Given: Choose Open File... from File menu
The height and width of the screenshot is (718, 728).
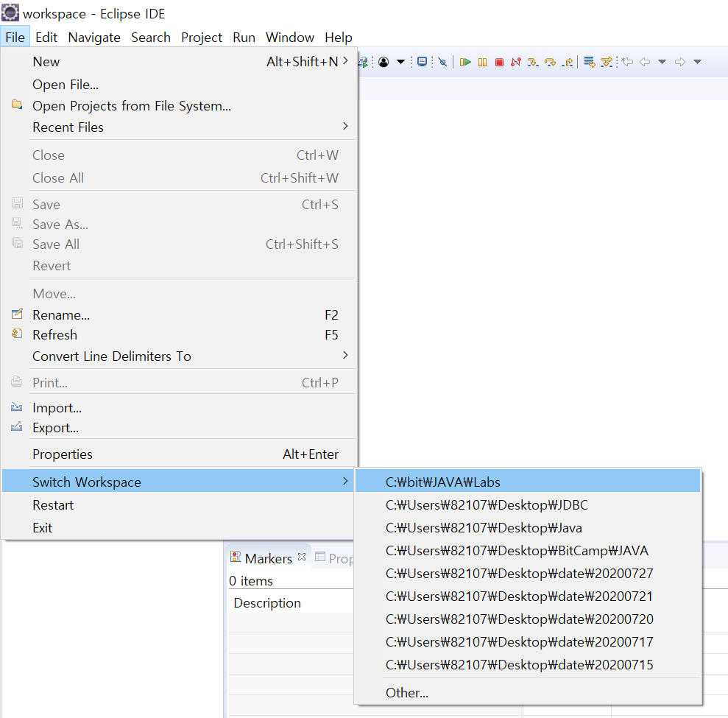Looking at the screenshot, I should 179,85.
